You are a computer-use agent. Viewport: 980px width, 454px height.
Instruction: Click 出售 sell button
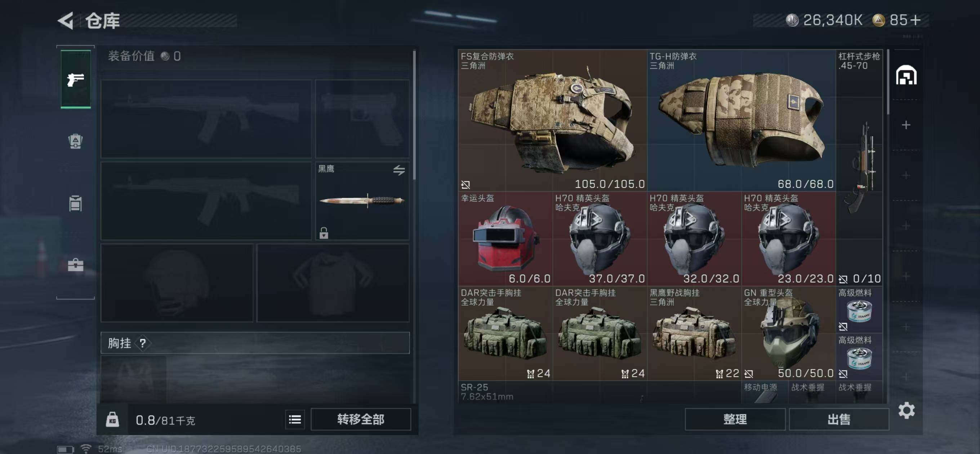click(x=839, y=419)
